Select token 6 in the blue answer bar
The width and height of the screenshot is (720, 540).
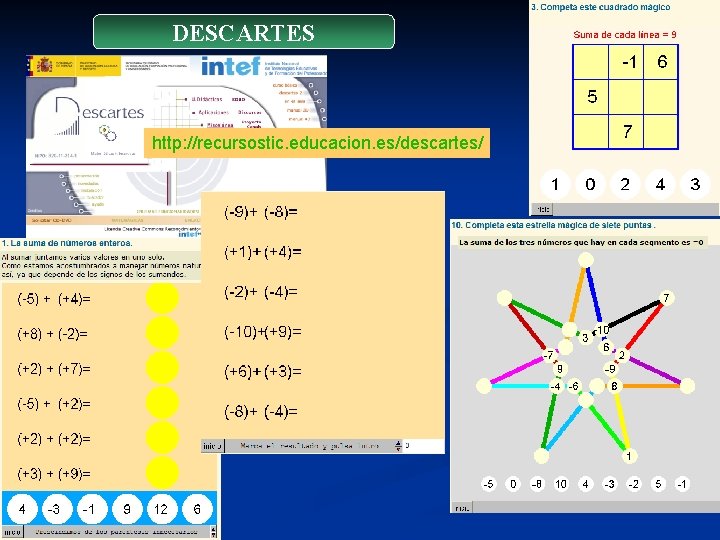(197, 509)
